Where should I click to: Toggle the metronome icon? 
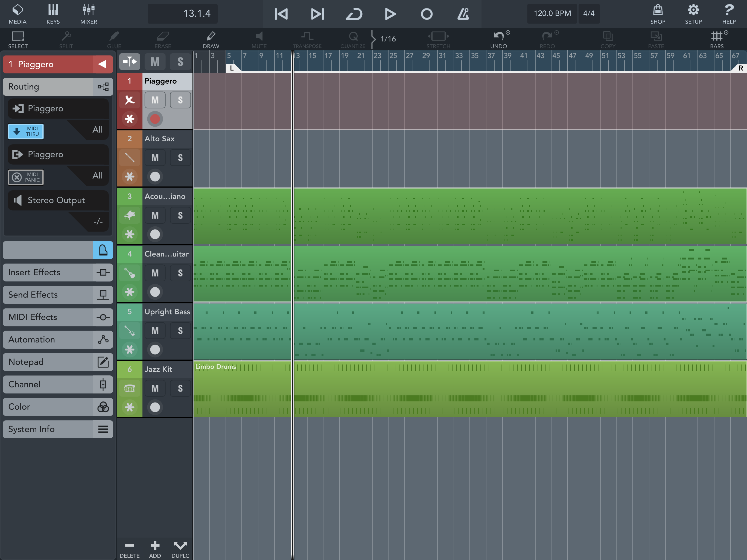[x=463, y=14]
